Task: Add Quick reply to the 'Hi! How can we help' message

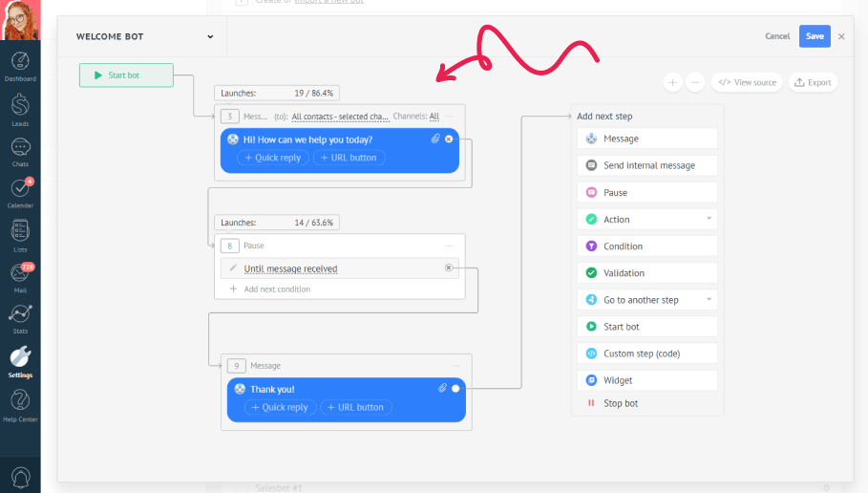Action: [x=273, y=158]
